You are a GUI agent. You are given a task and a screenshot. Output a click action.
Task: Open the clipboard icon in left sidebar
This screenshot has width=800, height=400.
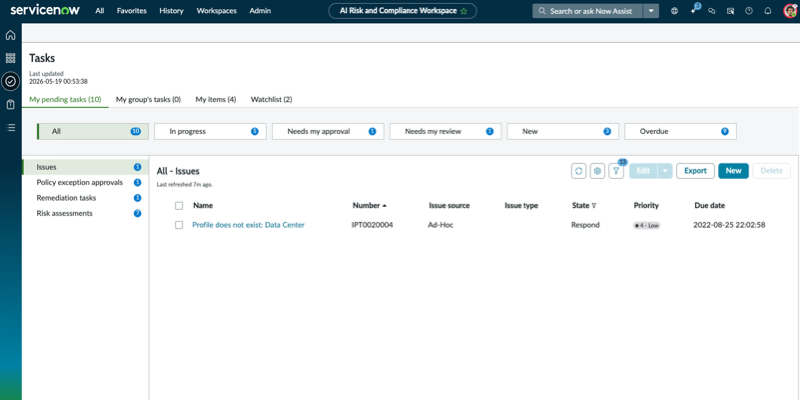pyautogui.click(x=10, y=105)
